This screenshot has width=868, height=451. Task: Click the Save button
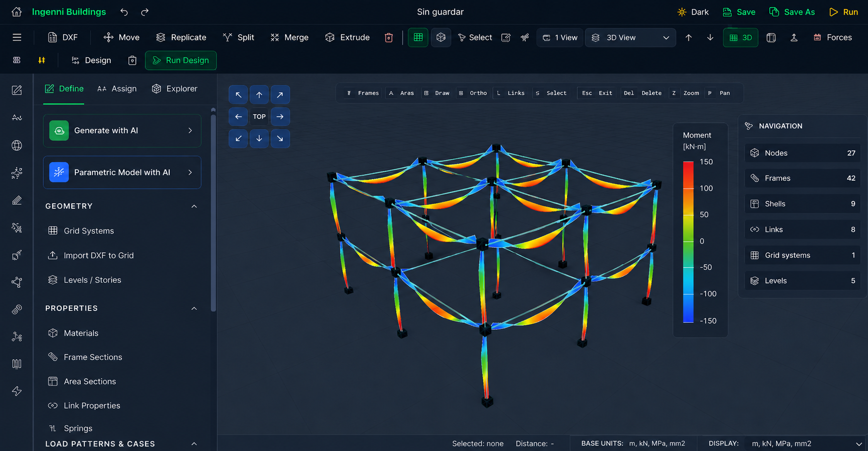(739, 12)
